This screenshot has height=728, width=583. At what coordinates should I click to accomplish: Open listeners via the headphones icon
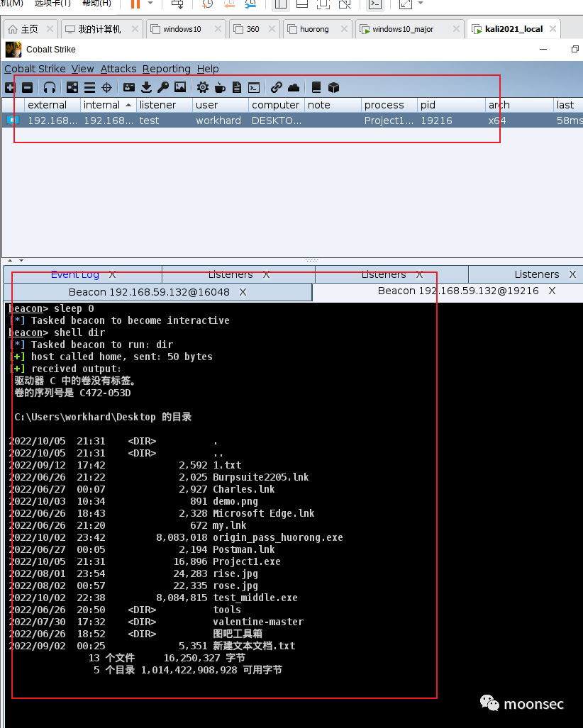click(x=49, y=87)
